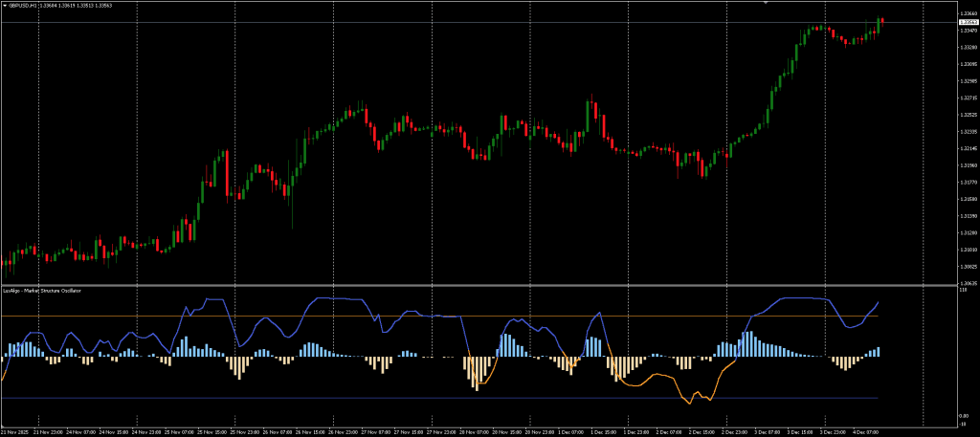Click the '24 Nov 23:00' time label
This screenshot has height=437, width=980.
(145, 431)
